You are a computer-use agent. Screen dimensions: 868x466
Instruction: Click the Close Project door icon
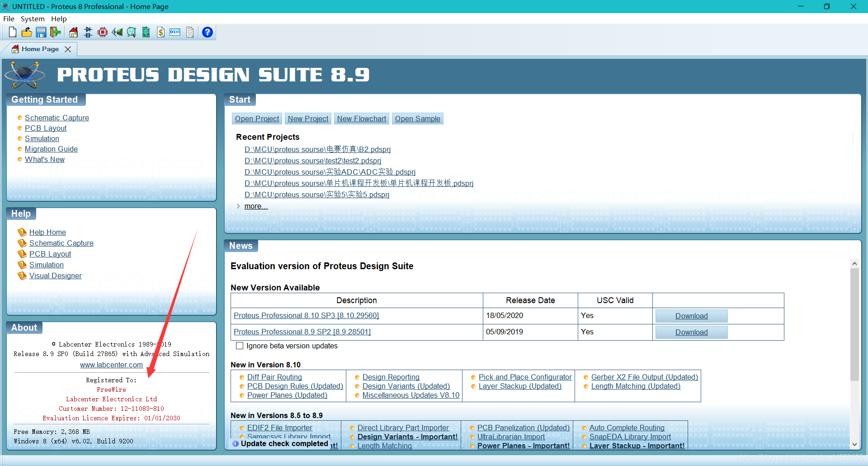coord(55,32)
